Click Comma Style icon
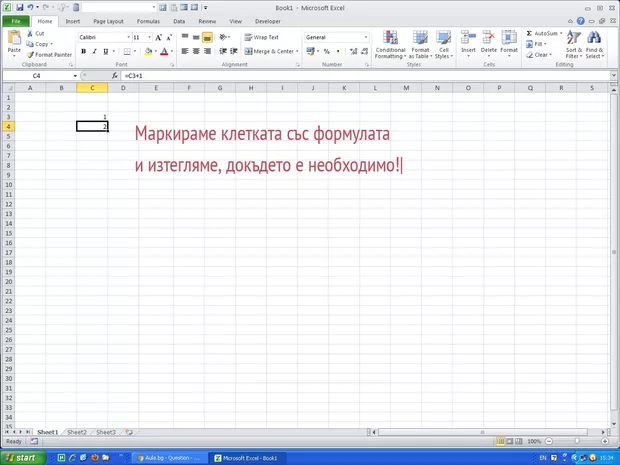The width and height of the screenshot is (620, 465). coord(338,51)
